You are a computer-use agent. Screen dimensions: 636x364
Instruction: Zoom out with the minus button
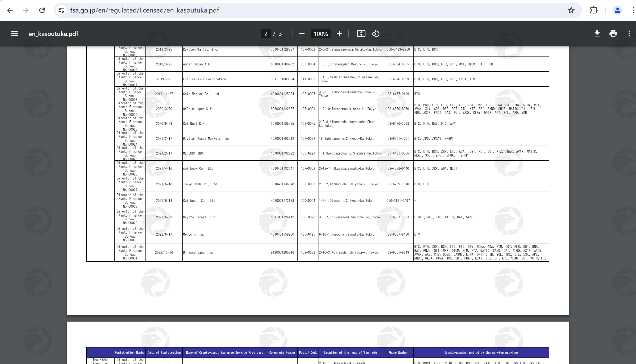pos(302,33)
